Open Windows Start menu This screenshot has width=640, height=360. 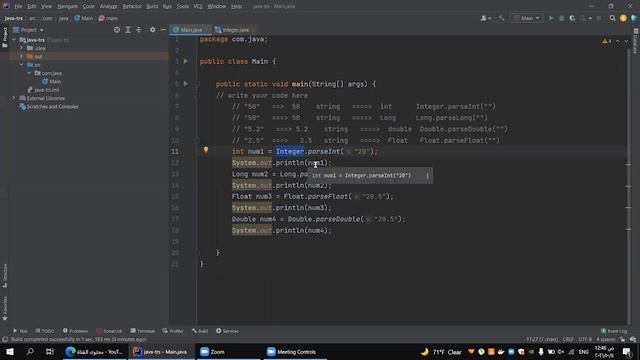[x=10, y=352]
